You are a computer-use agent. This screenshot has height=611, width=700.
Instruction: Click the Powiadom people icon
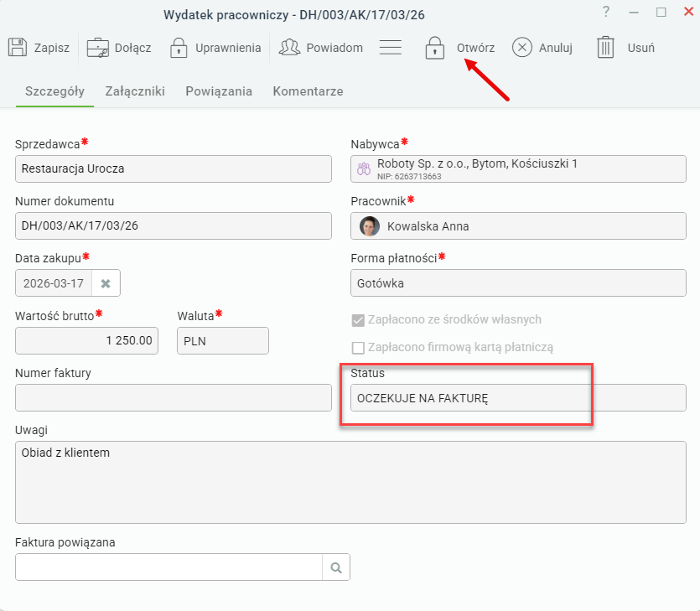tap(289, 47)
